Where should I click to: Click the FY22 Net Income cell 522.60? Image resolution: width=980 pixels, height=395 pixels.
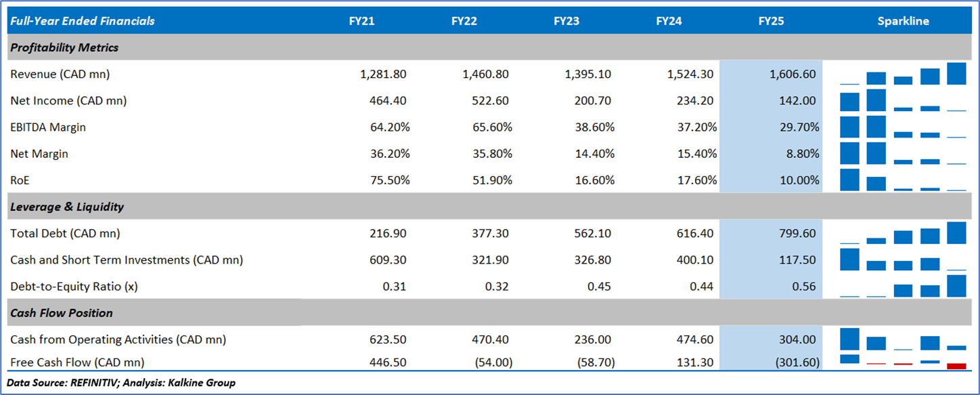coord(491,101)
